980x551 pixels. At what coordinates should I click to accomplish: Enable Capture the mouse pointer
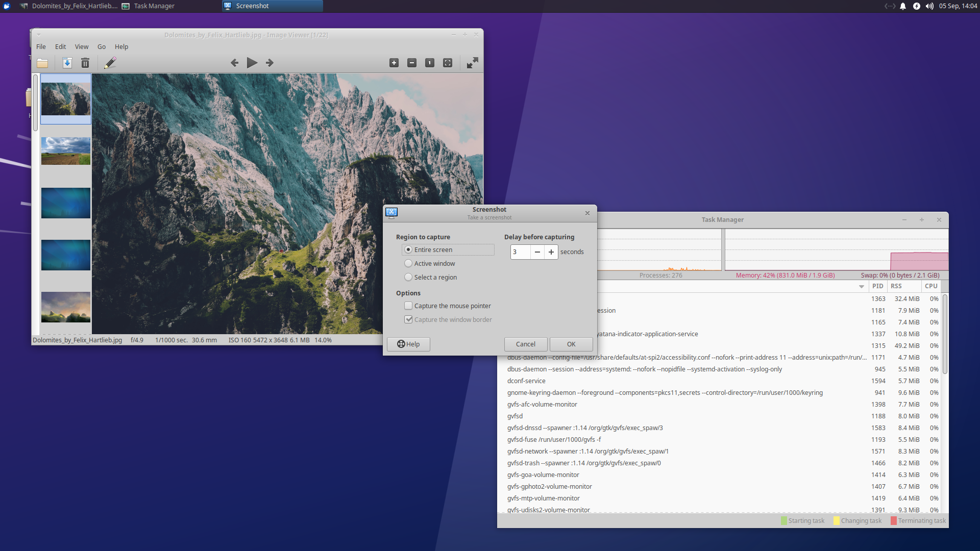pyautogui.click(x=408, y=305)
